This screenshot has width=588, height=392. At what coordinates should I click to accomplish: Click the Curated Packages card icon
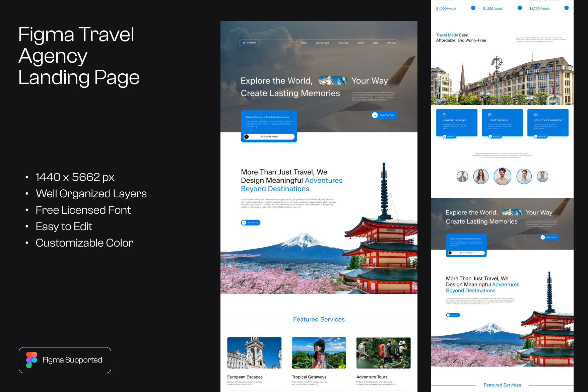445,115
